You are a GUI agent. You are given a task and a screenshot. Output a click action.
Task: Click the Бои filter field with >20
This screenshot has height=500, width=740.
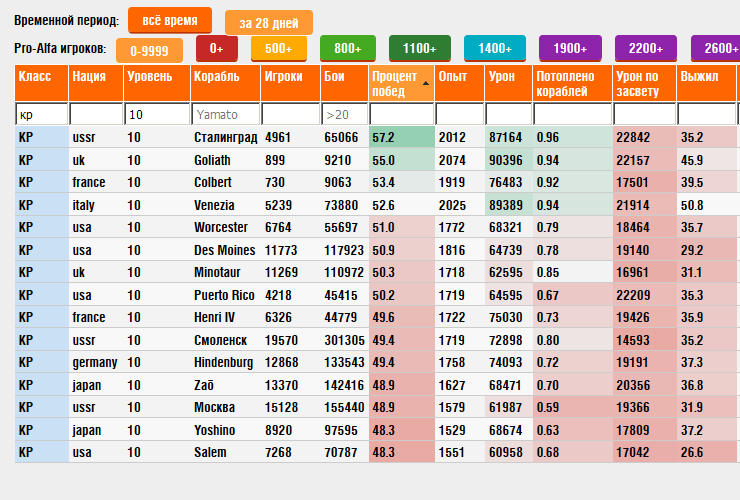[x=344, y=115]
